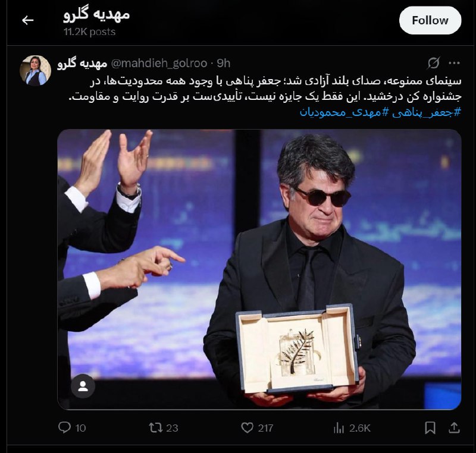Click the back arrow icon
Screen dimensions: 476x453
pos(27,20)
